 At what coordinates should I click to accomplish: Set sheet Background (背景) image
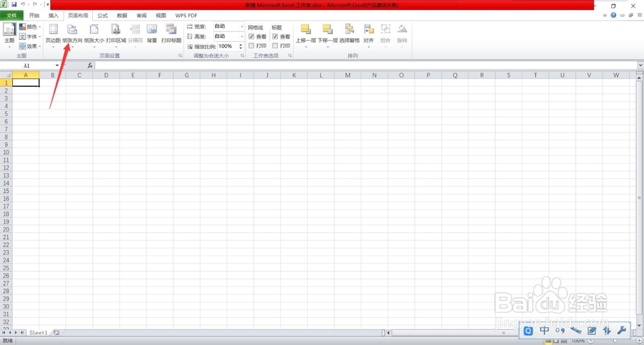pyautogui.click(x=152, y=33)
